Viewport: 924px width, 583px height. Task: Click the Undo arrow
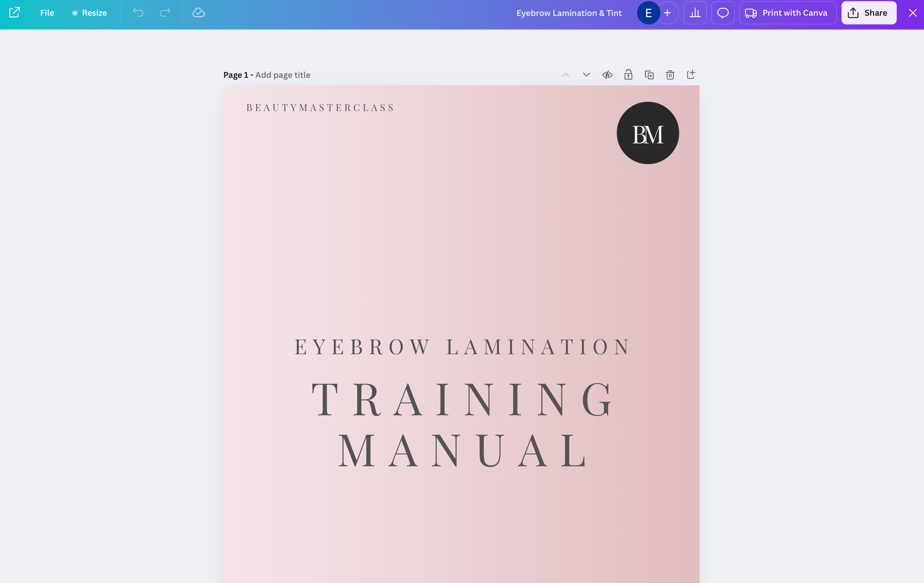point(138,13)
